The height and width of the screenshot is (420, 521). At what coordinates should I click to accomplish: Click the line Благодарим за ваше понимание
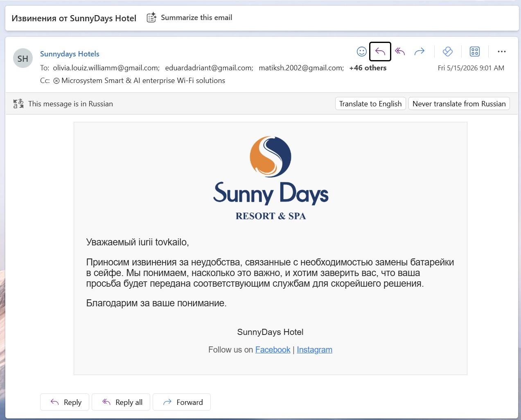[x=156, y=303]
